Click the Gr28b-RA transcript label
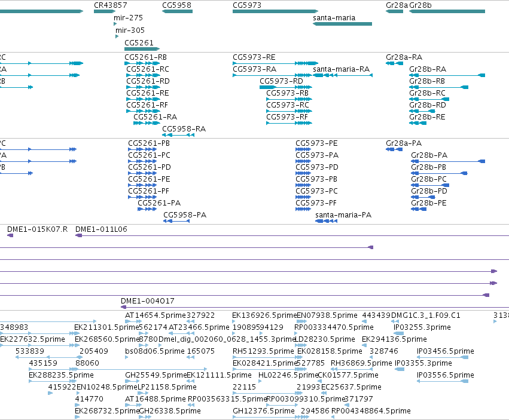The height and width of the screenshot is (420, 509). [x=428, y=69]
